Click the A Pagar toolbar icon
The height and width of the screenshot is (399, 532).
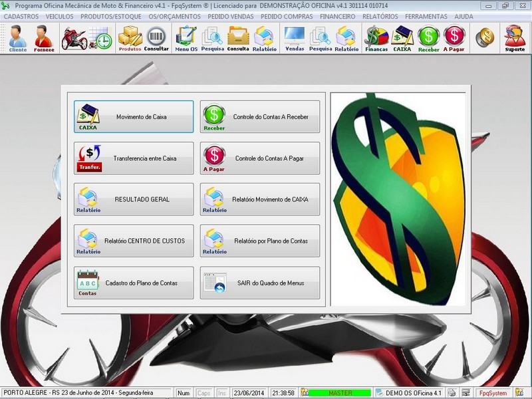coord(454,38)
